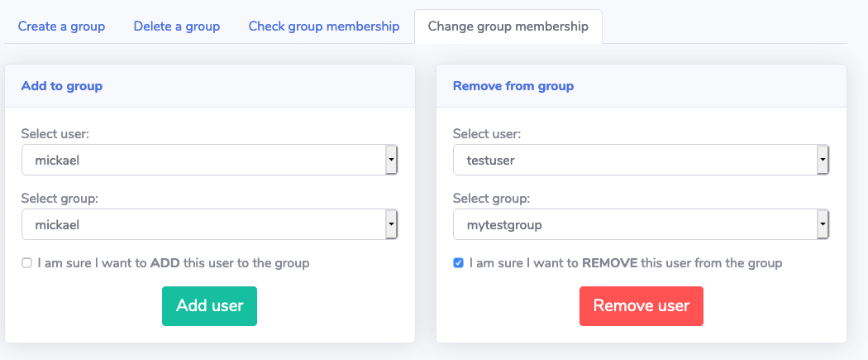Expand the mytestgroup group dropdown
This screenshot has width=868, height=360.
[x=641, y=224]
